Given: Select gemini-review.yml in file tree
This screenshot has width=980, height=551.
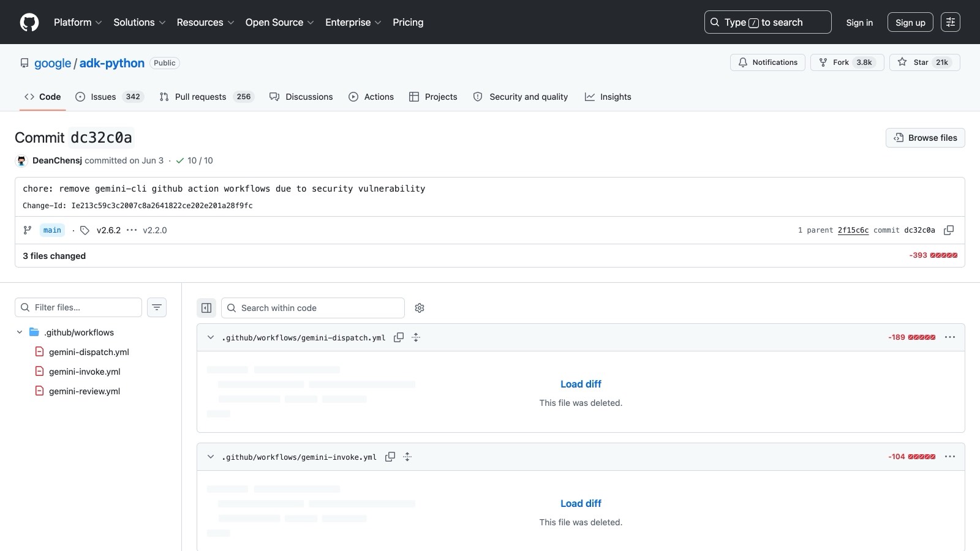Looking at the screenshot, I should click(x=85, y=391).
